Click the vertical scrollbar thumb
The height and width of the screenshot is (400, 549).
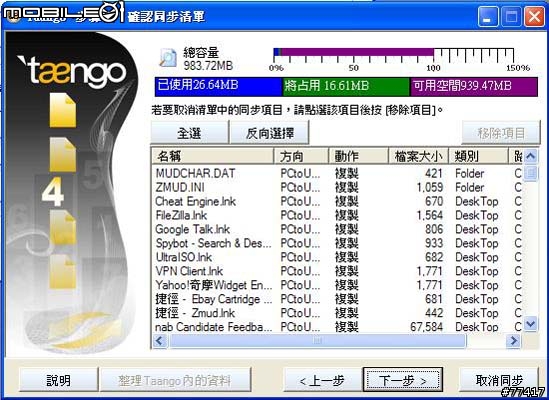(x=531, y=173)
